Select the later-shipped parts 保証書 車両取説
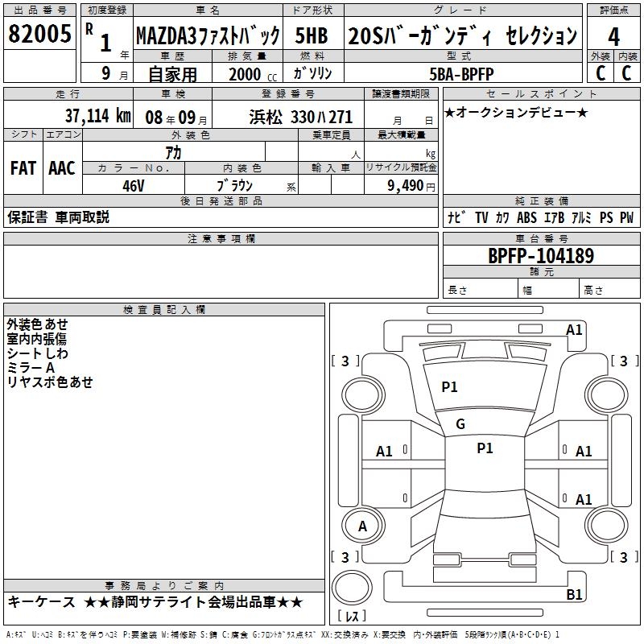The height and width of the screenshot is (644, 644). click(x=58, y=217)
